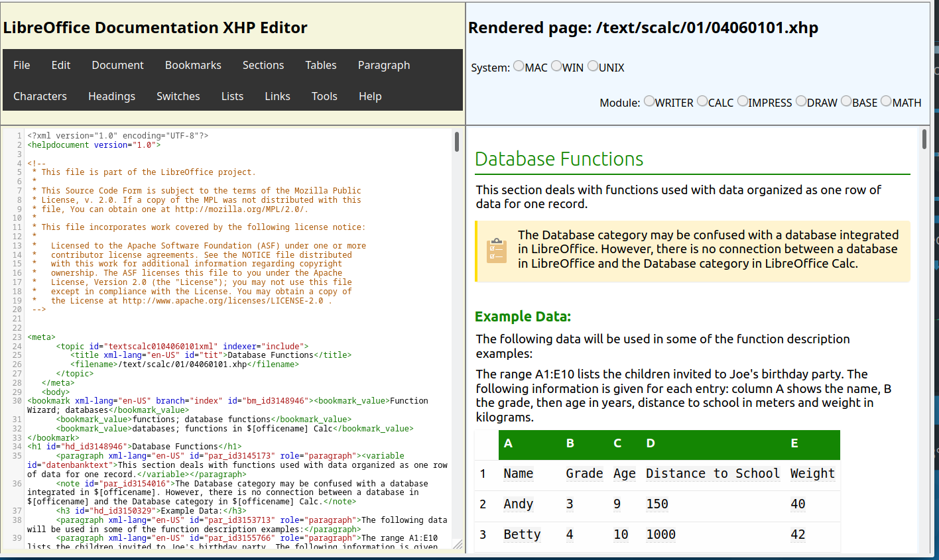The height and width of the screenshot is (560, 939).
Task: Select the IMPRESS module radio button
Action: pyautogui.click(x=743, y=101)
